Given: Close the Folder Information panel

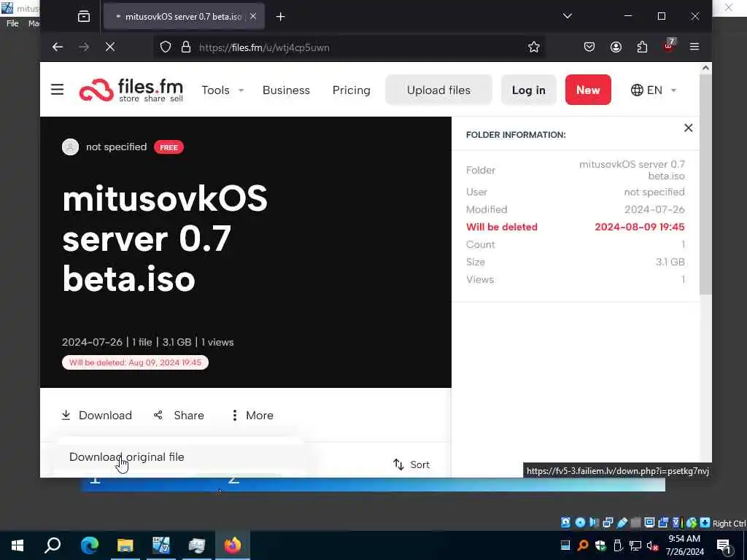Looking at the screenshot, I should tap(688, 128).
